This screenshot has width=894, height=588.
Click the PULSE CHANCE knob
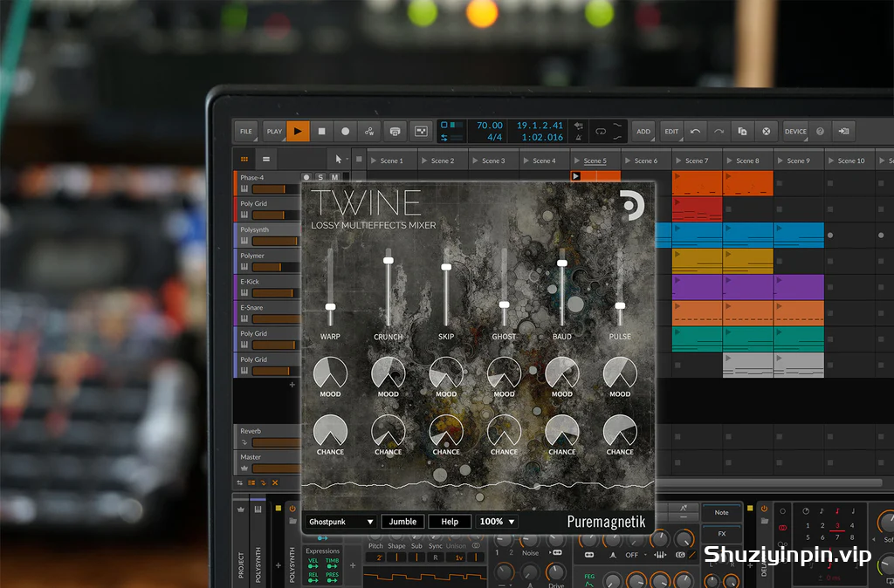(620, 431)
